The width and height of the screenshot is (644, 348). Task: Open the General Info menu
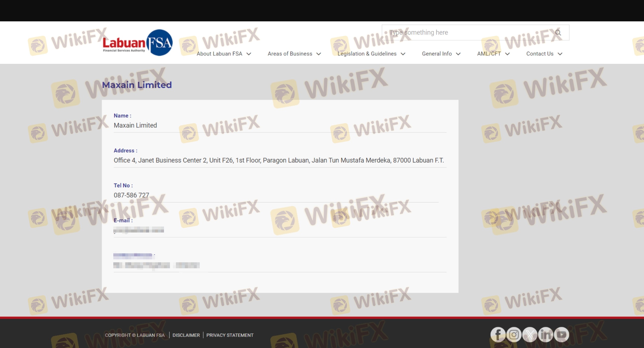[437, 54]
